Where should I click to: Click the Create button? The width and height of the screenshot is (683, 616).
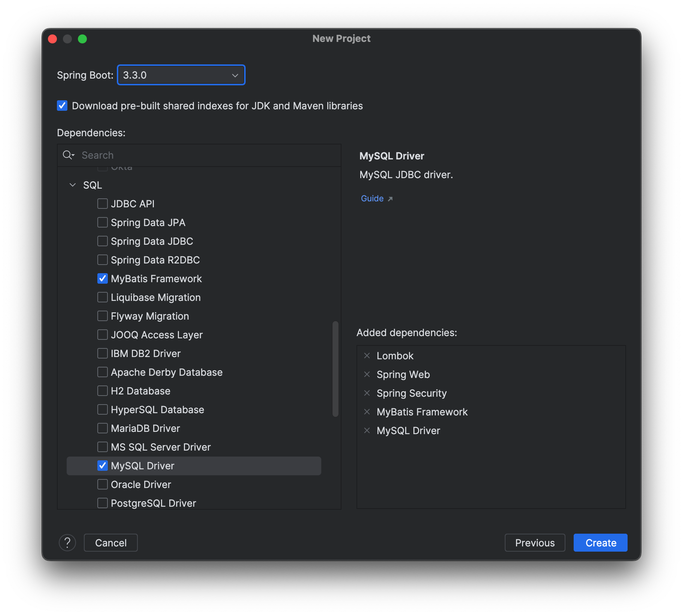click(x=600, y=543)
